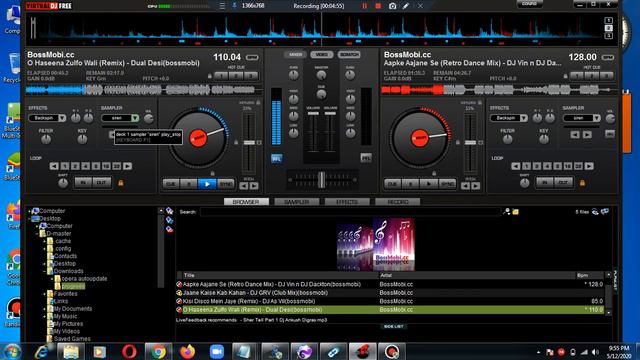Click right deck CUE button
640x360 pixels.
pyautogui.click(x=392, y=184)
